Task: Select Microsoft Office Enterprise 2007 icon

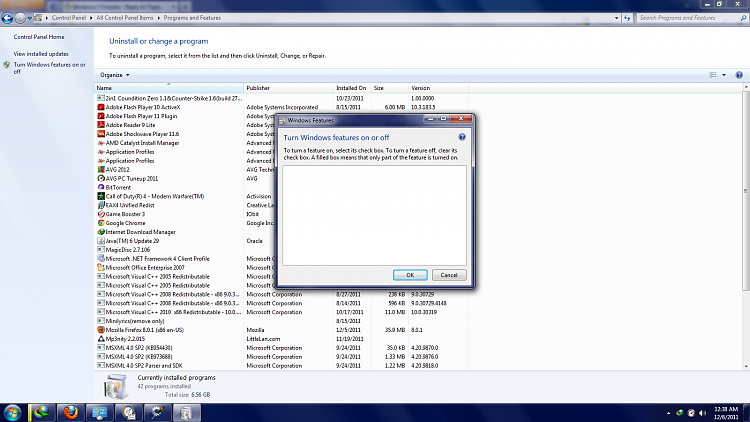Action: coord(101,268)
